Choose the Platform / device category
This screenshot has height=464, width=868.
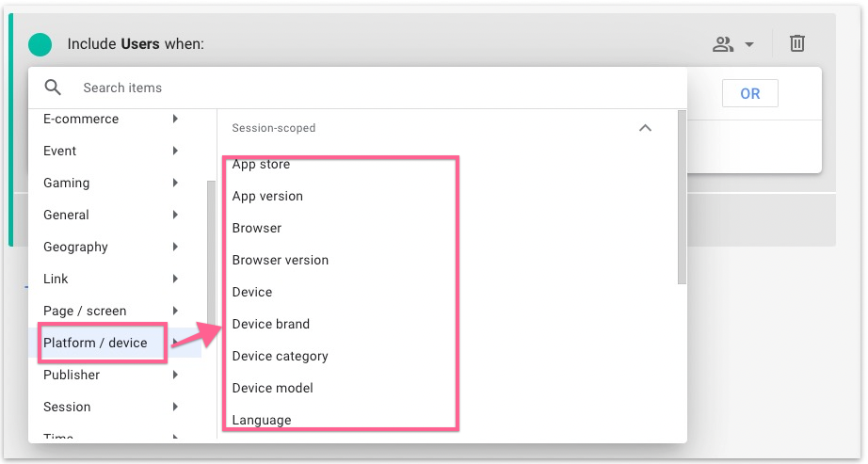[95, 343]
